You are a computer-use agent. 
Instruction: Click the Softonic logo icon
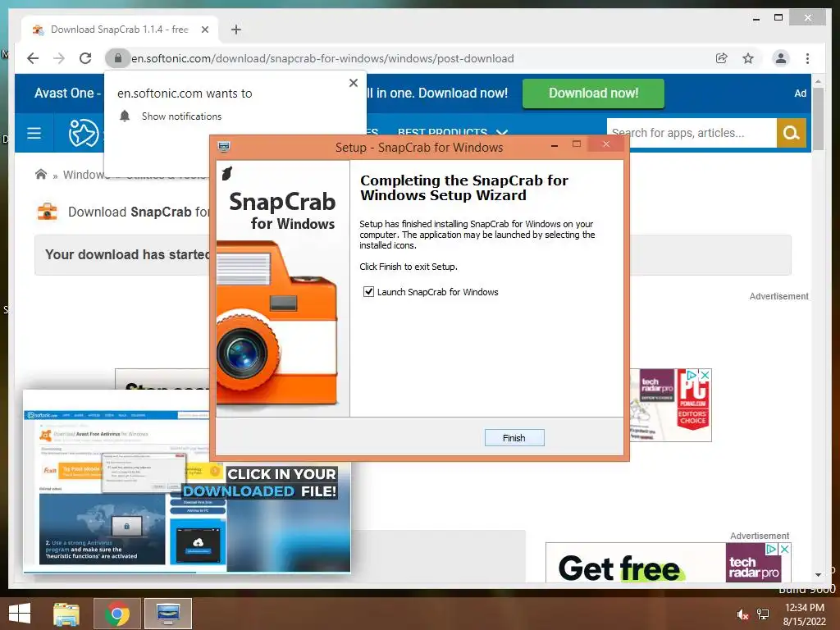84,133
